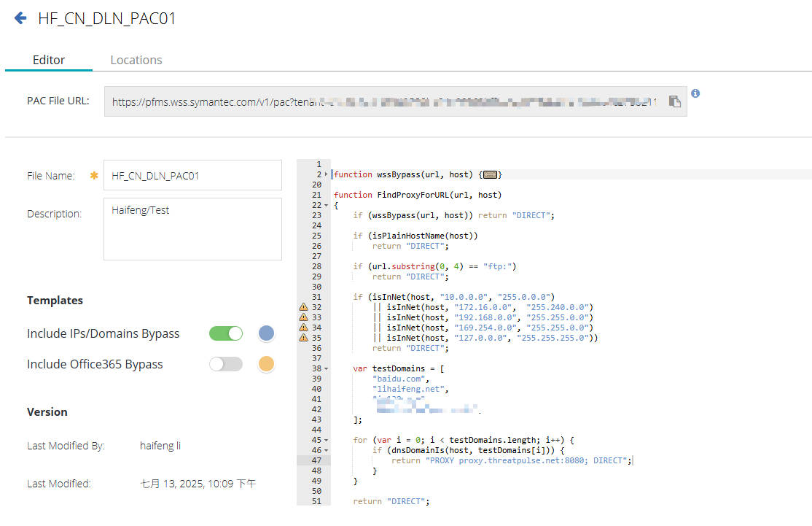
Task: Click the blue circle beside IPs/Domains Bypass
Action: tap(266, 333)
